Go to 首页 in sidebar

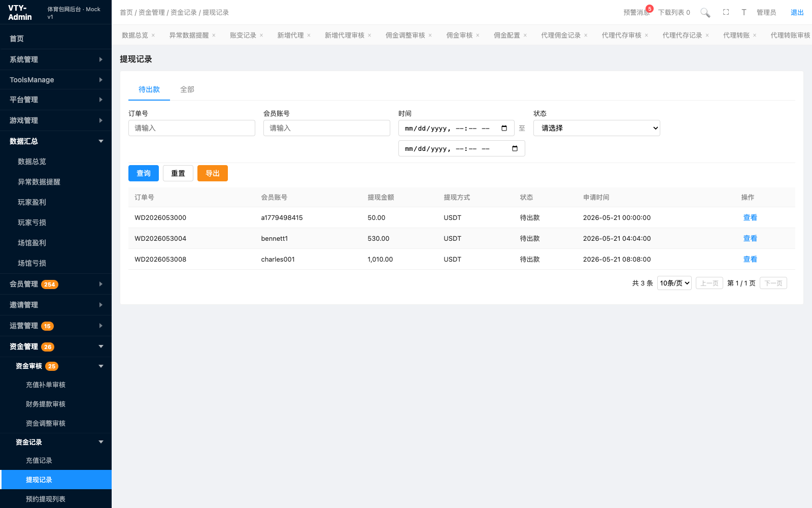click(56, 39)
